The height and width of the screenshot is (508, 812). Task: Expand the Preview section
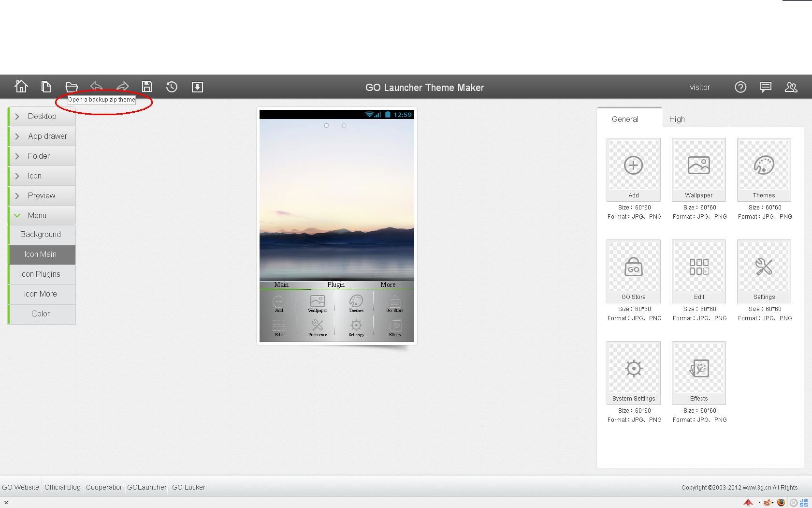click(42, 196)
